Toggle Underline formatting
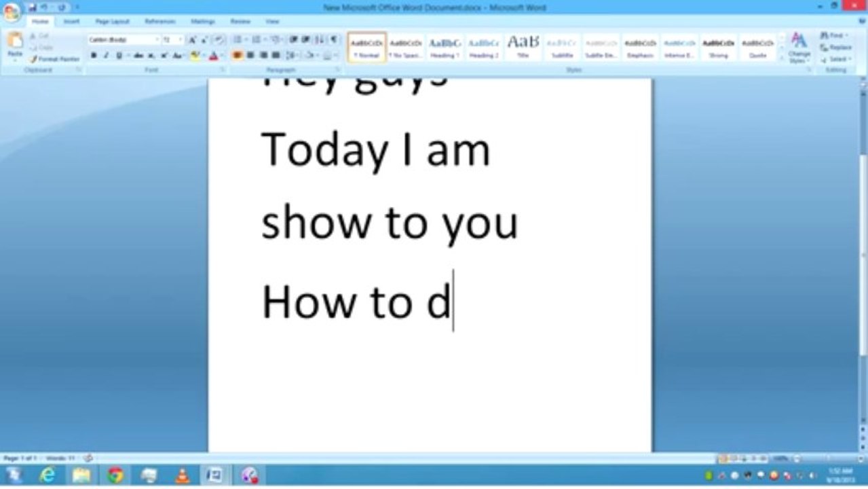The image size is (868, 489). tap(120, 56)
